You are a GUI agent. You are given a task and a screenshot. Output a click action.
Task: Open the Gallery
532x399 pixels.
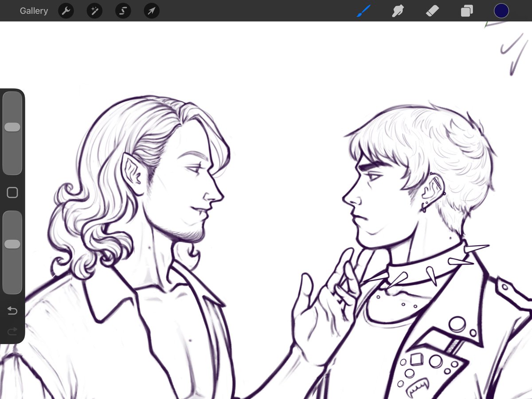click(34, 11)
